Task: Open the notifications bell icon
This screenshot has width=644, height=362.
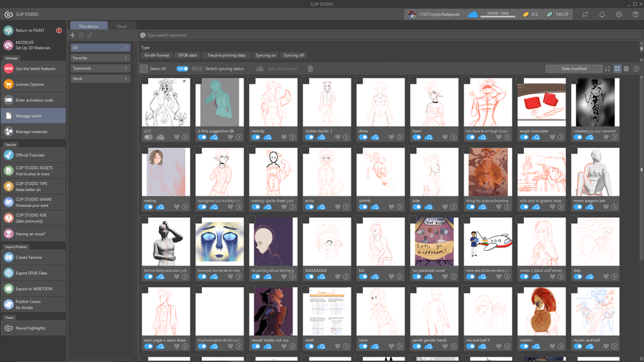Action: pyautogui.click(x=602, y=14)
